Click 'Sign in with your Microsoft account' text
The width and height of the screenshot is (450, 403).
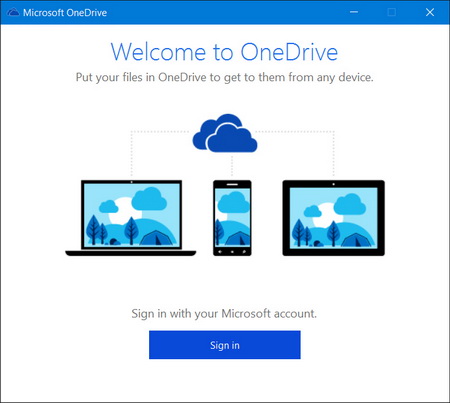[224, 314]
